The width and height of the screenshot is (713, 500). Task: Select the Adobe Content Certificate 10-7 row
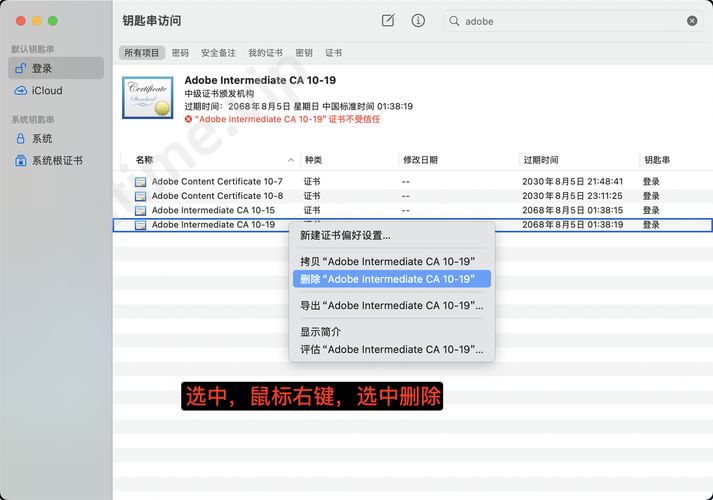pyautogui.click(x=412, y=181)
